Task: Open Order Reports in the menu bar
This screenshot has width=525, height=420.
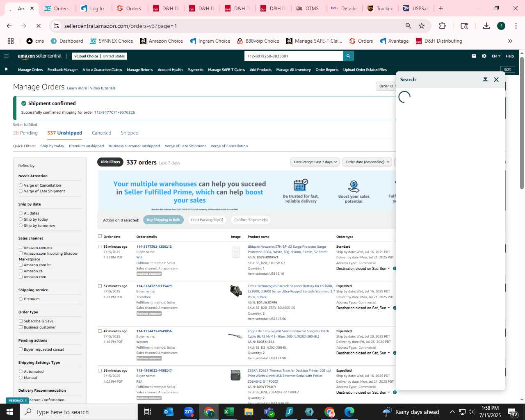Action: point(327,70)
